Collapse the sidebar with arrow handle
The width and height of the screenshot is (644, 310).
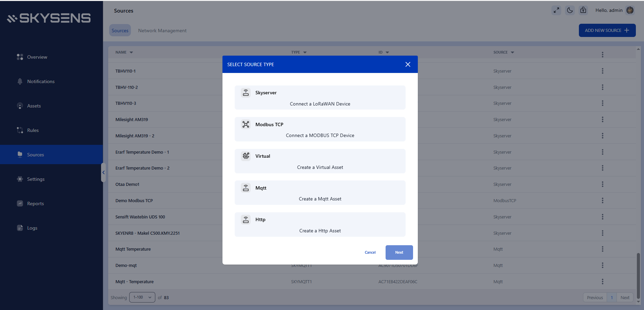tap(103, 172)
